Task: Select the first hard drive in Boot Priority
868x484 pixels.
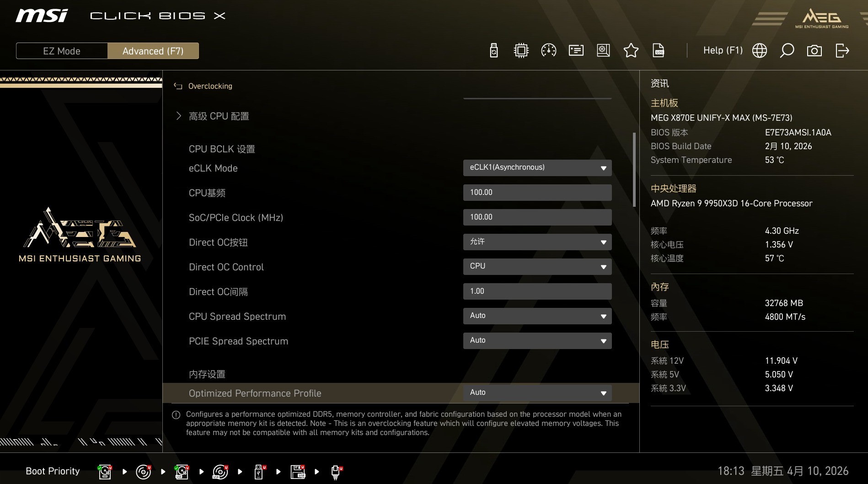Action: point(104,471)
